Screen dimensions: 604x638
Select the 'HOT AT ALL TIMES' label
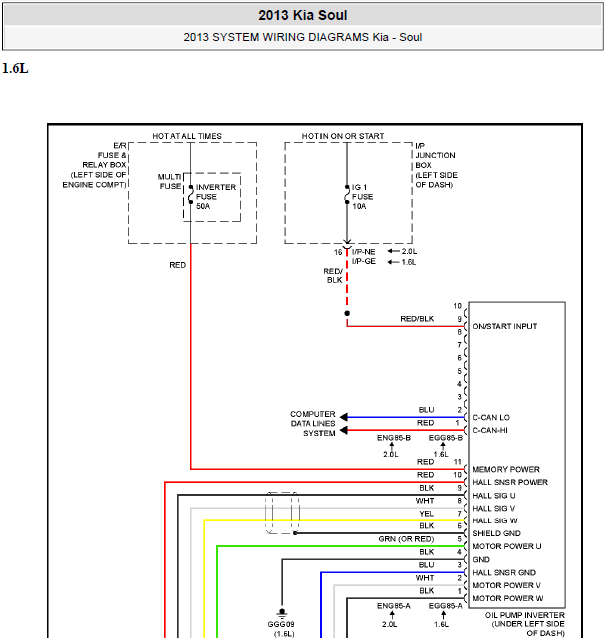187,136
